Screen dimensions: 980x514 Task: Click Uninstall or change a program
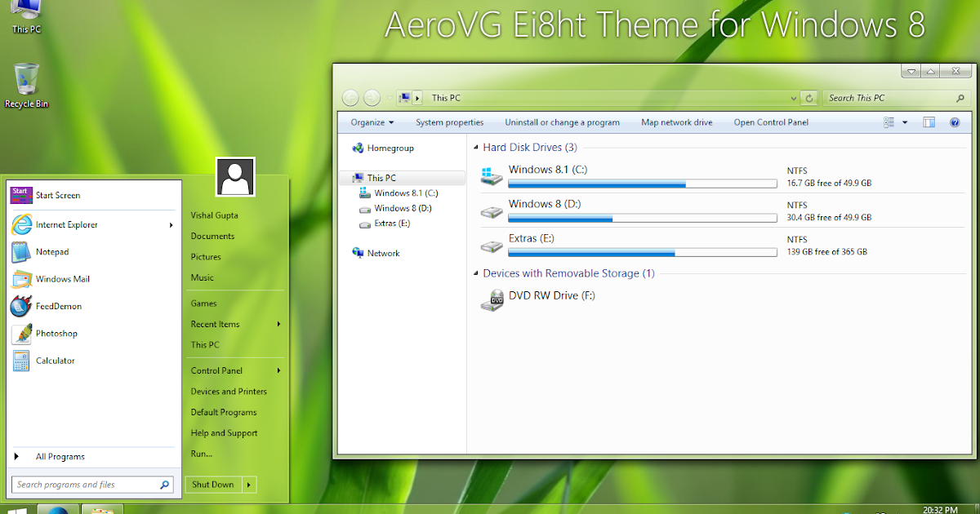pos(562,122)
